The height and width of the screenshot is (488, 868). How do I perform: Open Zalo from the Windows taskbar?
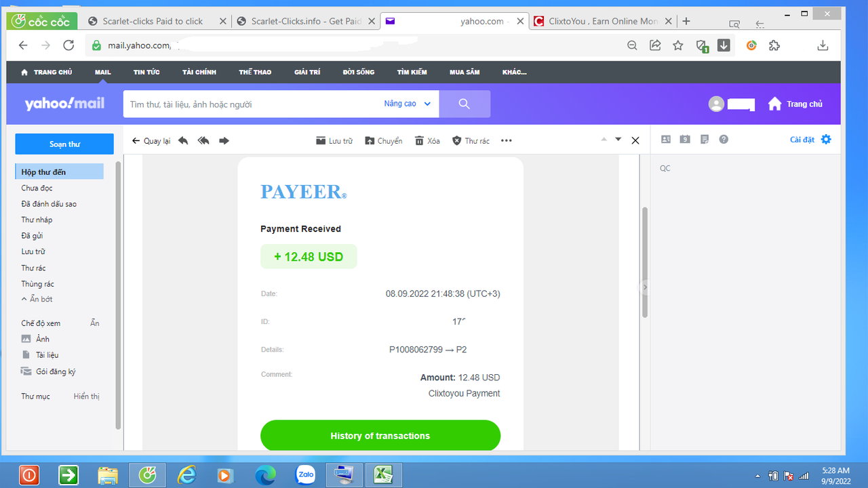coord(305,475)
